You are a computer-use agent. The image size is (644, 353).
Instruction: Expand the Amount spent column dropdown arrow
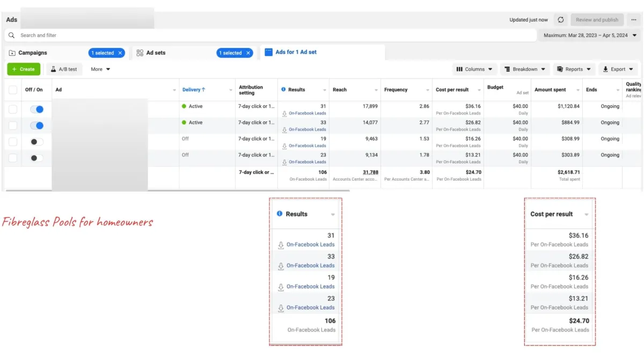pyautogui.click(x=578, y=90)
